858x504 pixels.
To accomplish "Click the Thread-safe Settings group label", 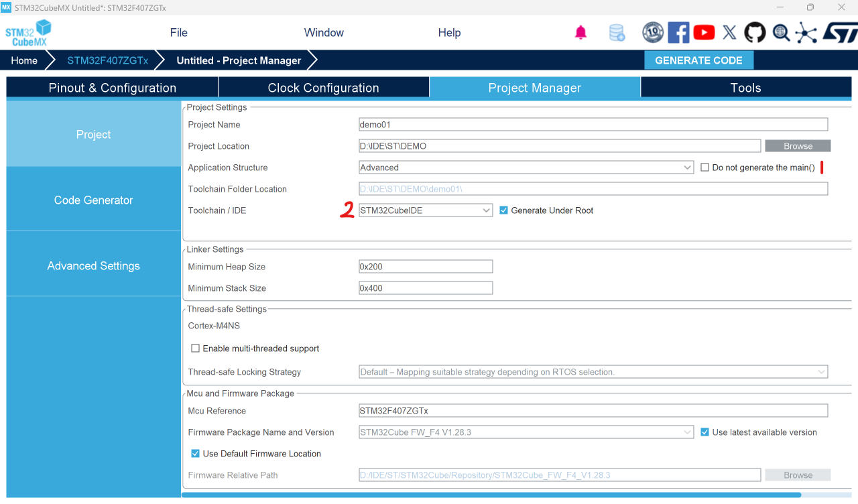I will point(227,309).
